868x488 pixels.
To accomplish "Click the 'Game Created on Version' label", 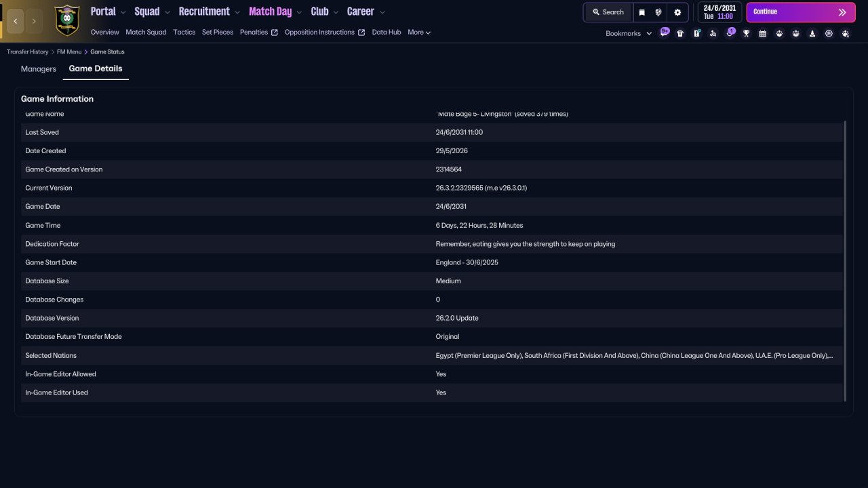I will [x=64, y=169].
